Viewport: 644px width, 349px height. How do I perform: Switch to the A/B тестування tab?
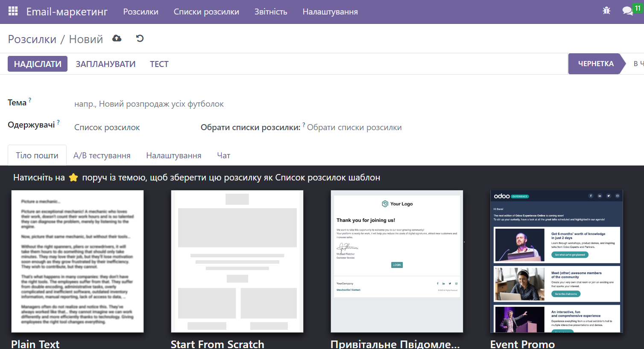102,155
